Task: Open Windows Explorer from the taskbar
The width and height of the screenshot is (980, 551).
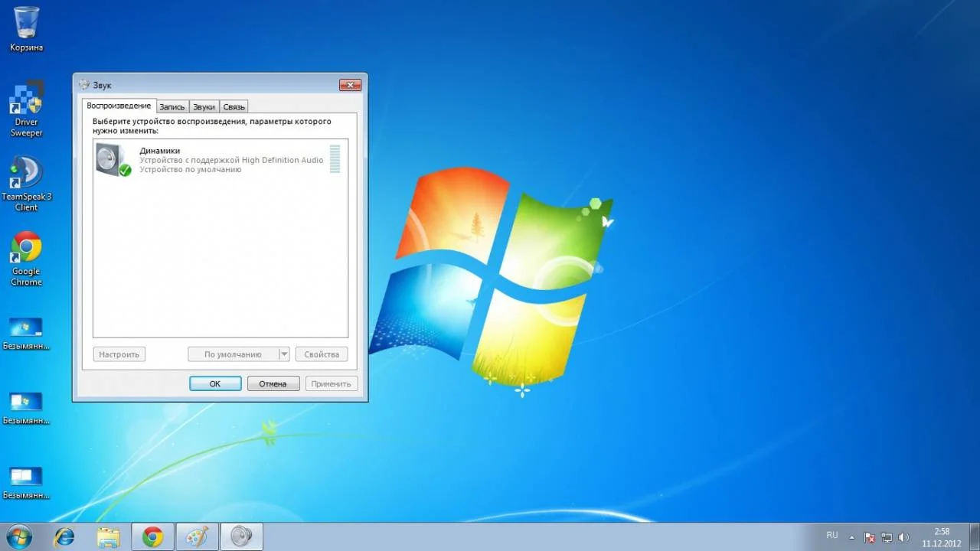Action: (109, 537)
